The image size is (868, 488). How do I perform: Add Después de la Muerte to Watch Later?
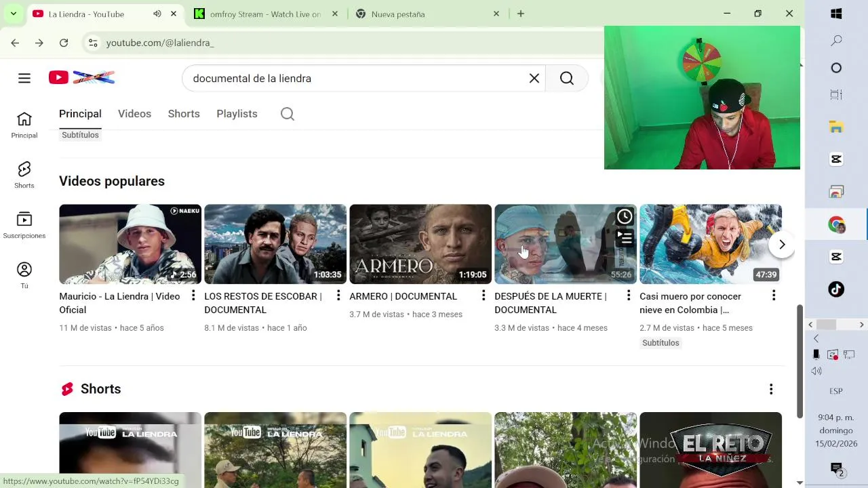(x=625, y=216)
